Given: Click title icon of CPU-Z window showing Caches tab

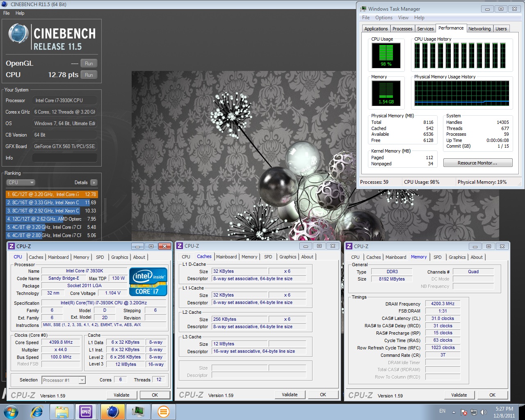Looking at the screenshot, I should 179,246.
